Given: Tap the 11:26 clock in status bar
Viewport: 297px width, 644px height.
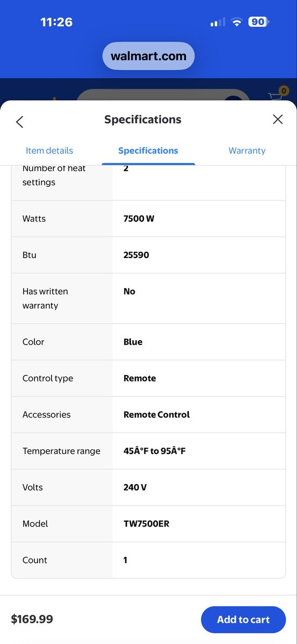Looking at the screenshot, I should point(56,22).
